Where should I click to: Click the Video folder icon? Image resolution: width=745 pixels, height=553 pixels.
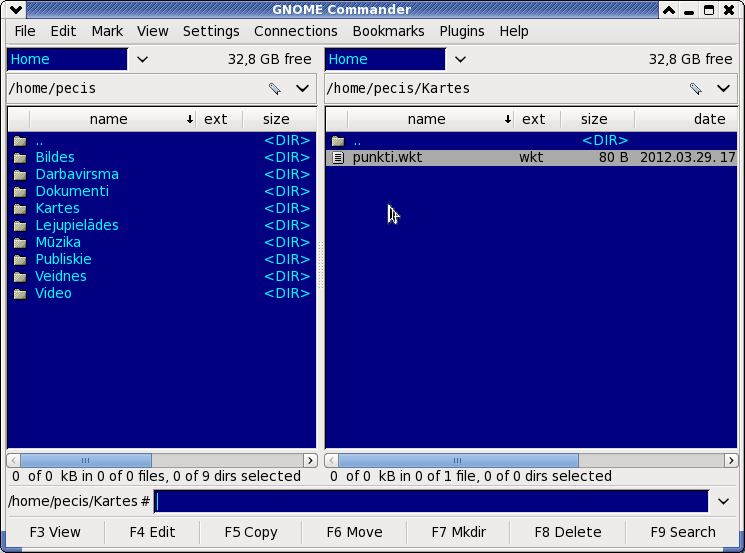pyautogui.click(x=20, y=294)
